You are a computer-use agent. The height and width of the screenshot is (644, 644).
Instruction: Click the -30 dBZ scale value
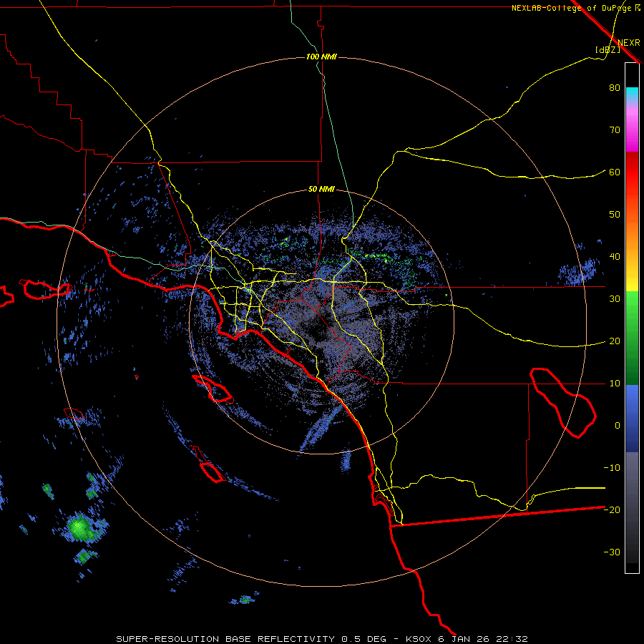pos(612,552)
